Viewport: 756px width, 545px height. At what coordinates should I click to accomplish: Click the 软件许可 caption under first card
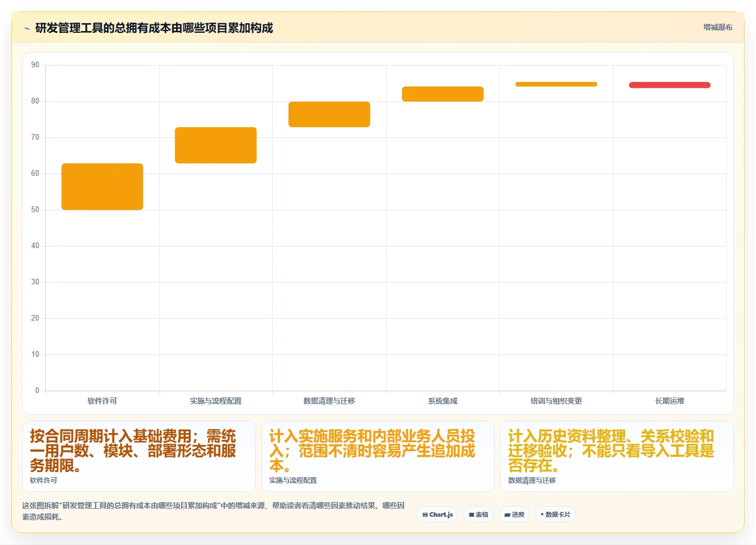pyautogui.click(x=44, y=481)
